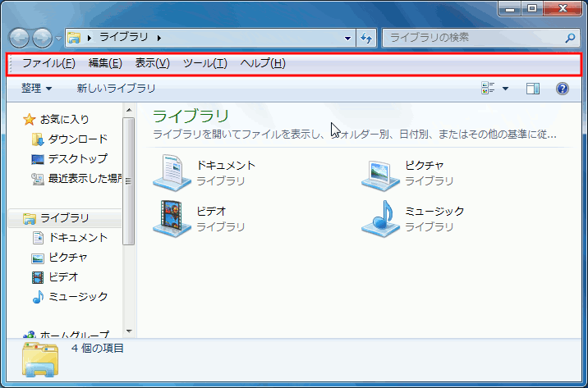
Task: Open the Music library icon (ミュージック)
Action: click(380, 218)
